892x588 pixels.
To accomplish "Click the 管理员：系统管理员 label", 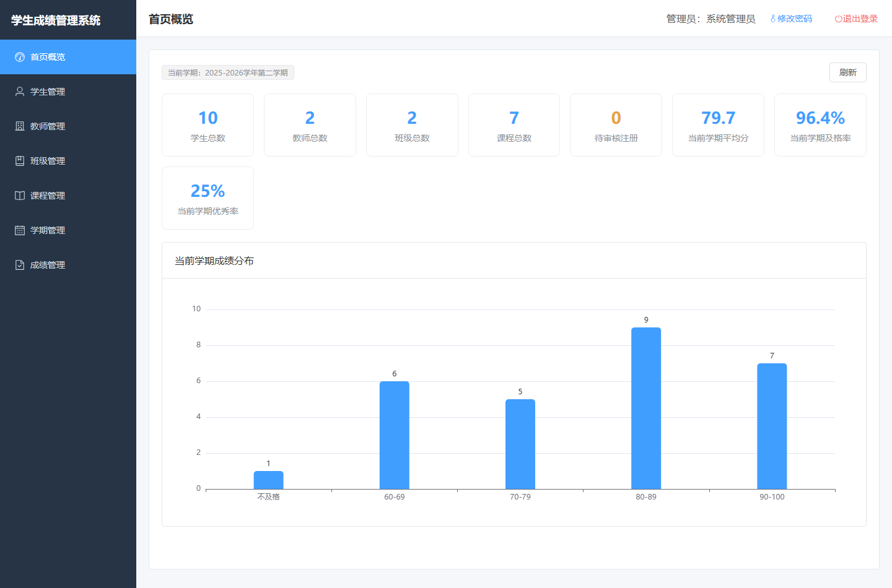I will pyautogui.click(x=711, y=19).
